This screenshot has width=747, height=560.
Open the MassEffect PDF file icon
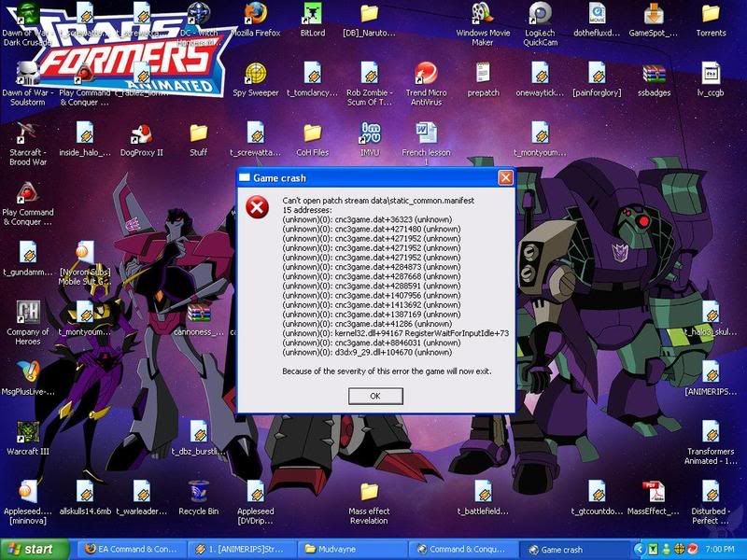[654, 493]
